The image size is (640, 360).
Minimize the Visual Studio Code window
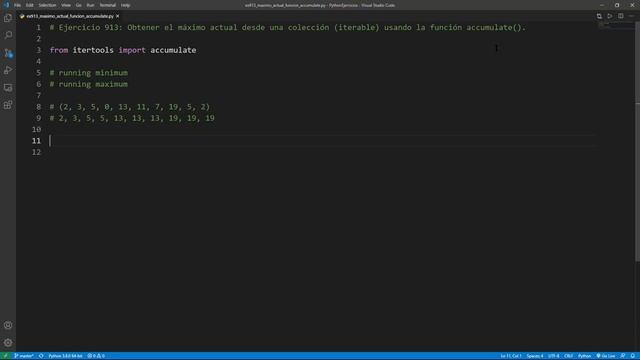point(602,5)
